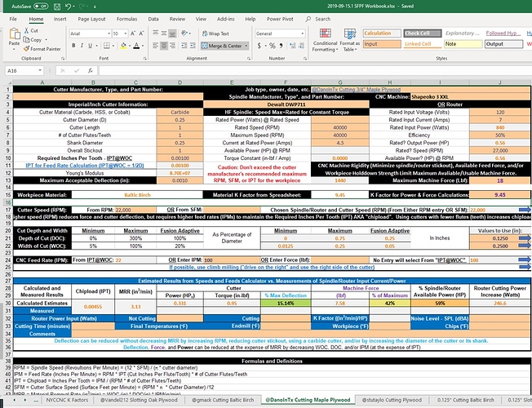Image resolution: width=532 pixels, height=408 pixels.
Task: Toggle Italic formatting
Action: (x=82, y=46)
